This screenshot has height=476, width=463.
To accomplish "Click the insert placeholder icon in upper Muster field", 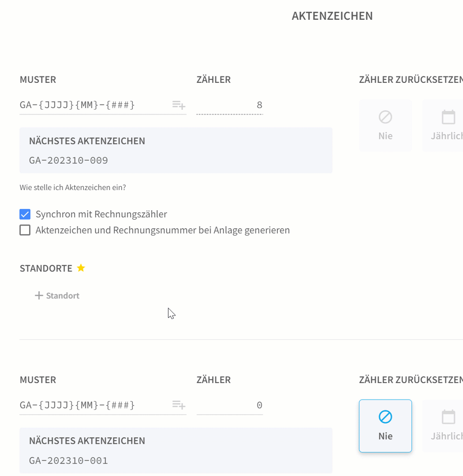I will point(179,105).
